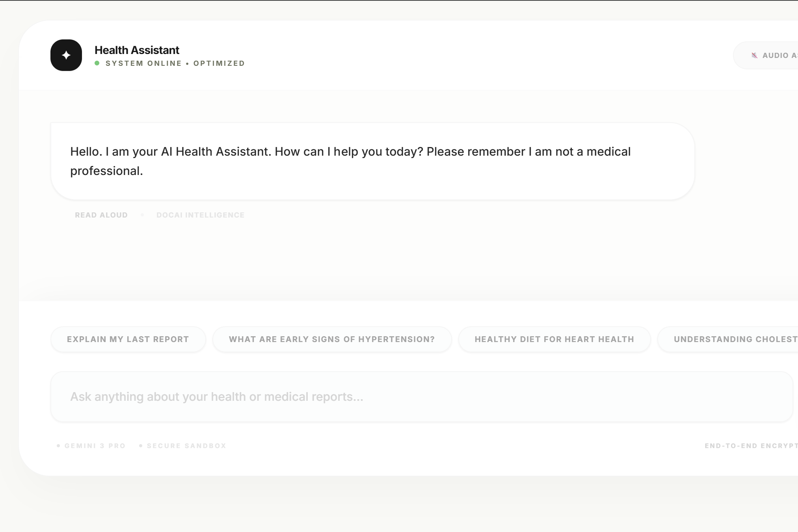Click the End-to-End Encrypted footer text
This screenshot has width=798, height=532.
(750, 446)
